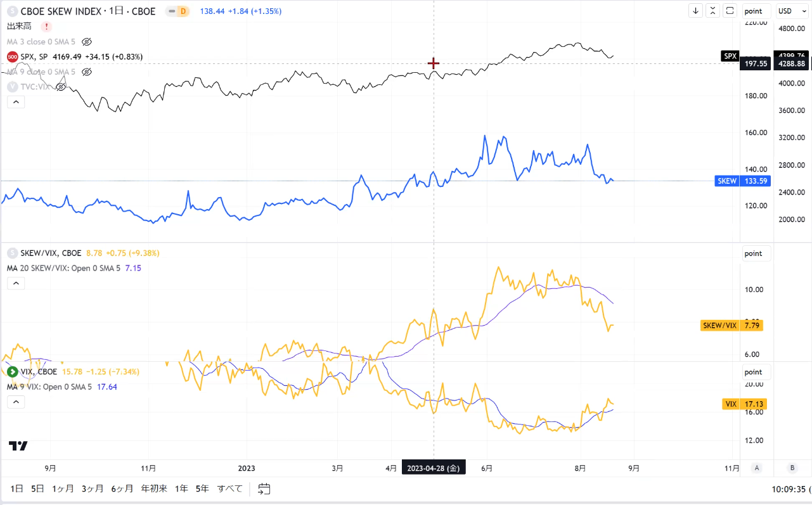
Task: Open the go-to-date calendar icon
Action: tap(264, 489)
